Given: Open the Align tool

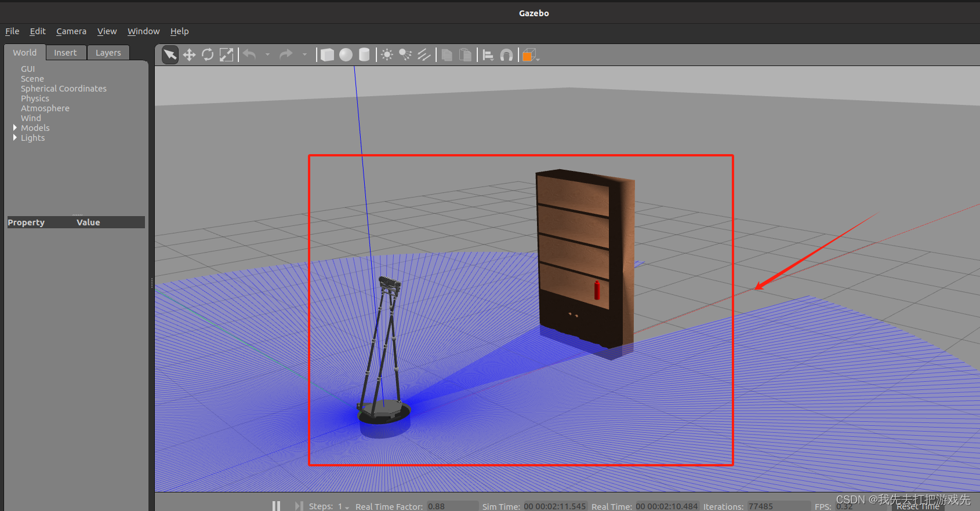Looking at the screenshot, I should [488, 55].
